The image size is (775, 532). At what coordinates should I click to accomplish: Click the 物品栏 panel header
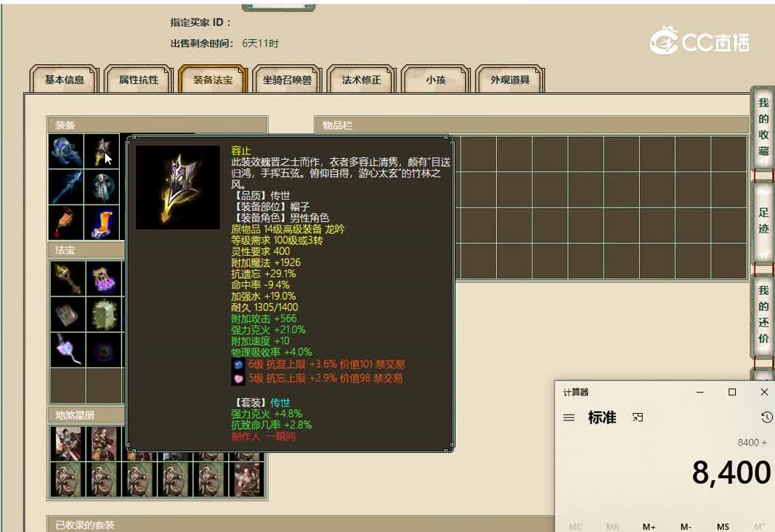(x=531, y=125)
